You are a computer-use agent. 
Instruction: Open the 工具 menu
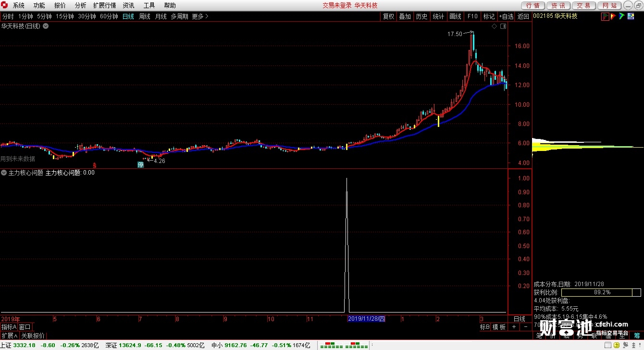[x=149, y=5]
